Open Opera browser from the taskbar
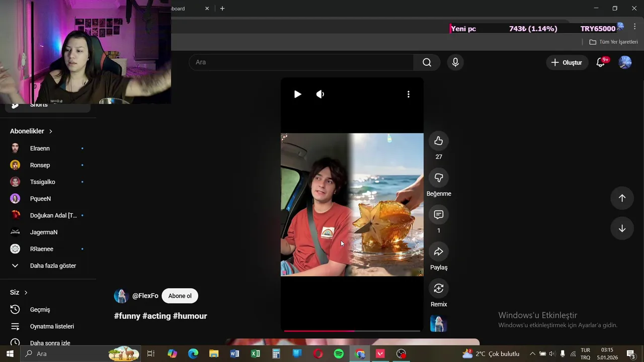 pos(318,353)
